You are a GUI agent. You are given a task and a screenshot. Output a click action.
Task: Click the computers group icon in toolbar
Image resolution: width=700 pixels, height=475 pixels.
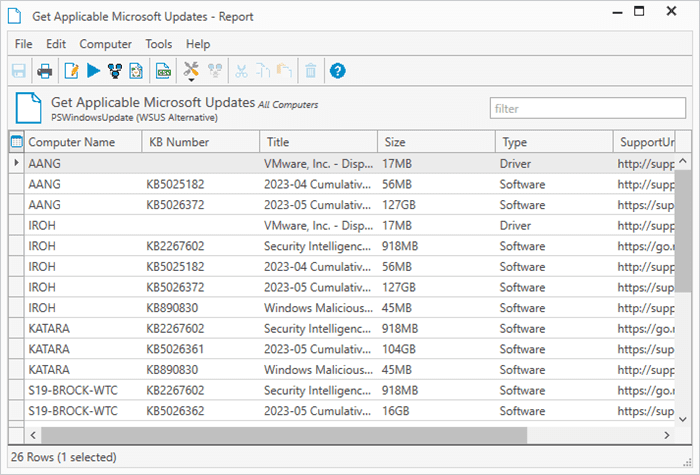pos(114,71)
